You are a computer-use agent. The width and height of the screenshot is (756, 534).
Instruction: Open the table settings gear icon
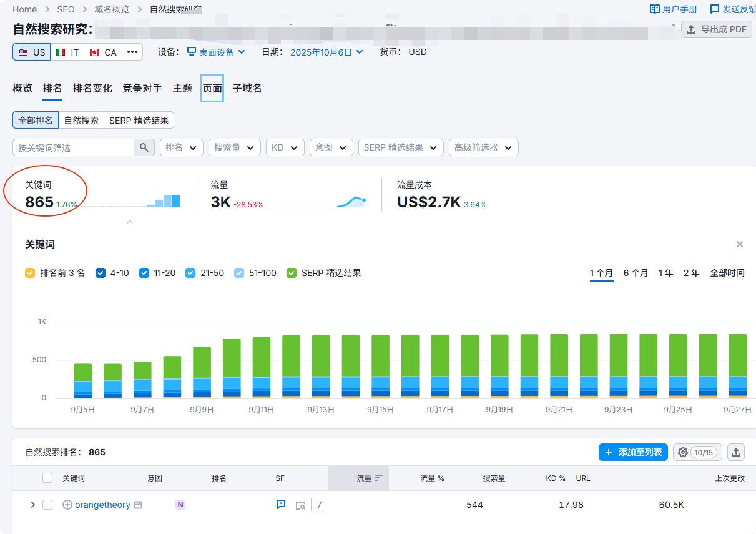(682, 452)
